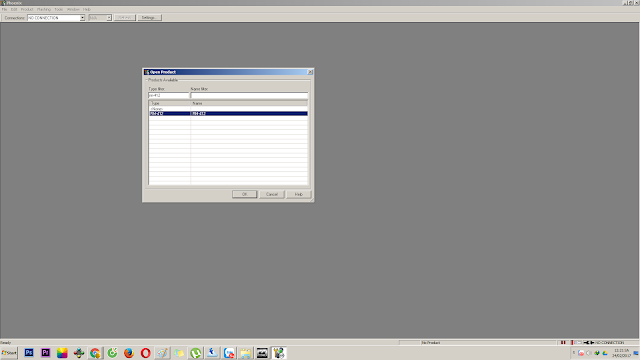
Task: Open the Edit menu
Action: point(14,9)
